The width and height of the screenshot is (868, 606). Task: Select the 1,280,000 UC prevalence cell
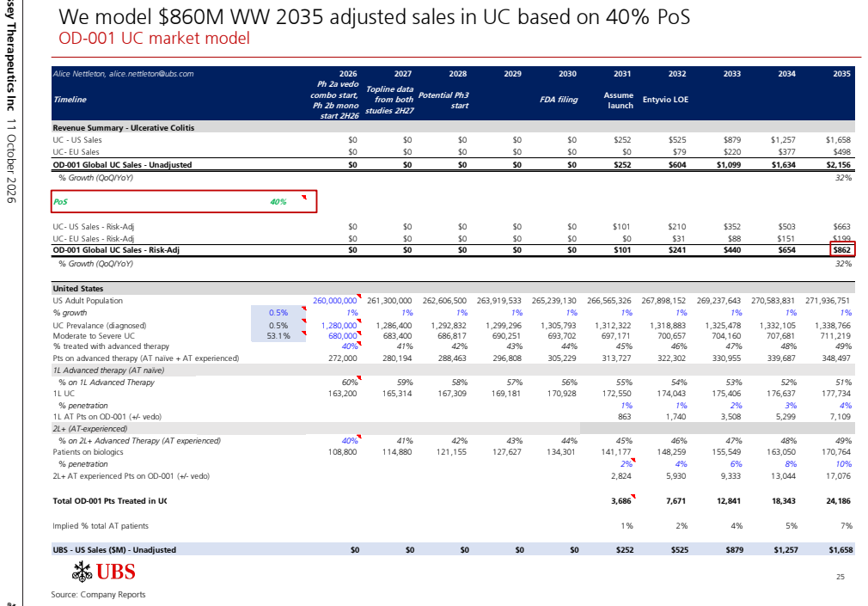339,326
